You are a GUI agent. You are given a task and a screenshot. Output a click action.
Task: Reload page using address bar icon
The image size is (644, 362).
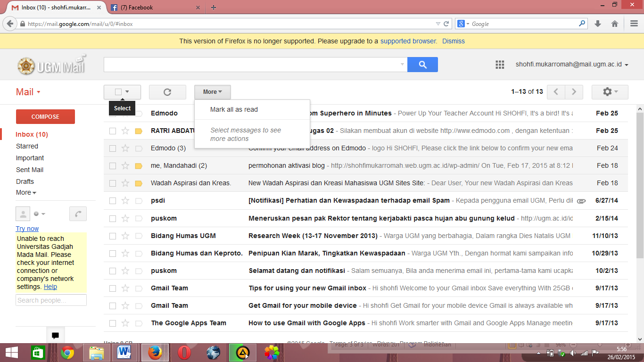(446, 24)
